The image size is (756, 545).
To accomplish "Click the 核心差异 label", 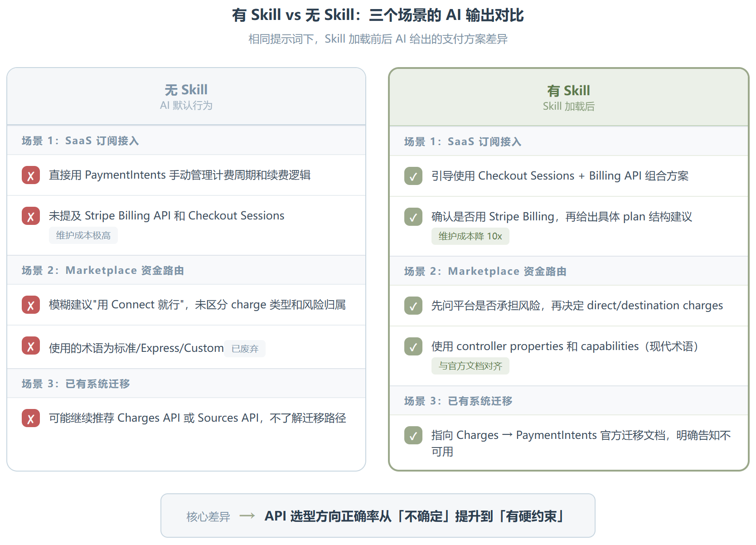I will [x=208, y=516].
